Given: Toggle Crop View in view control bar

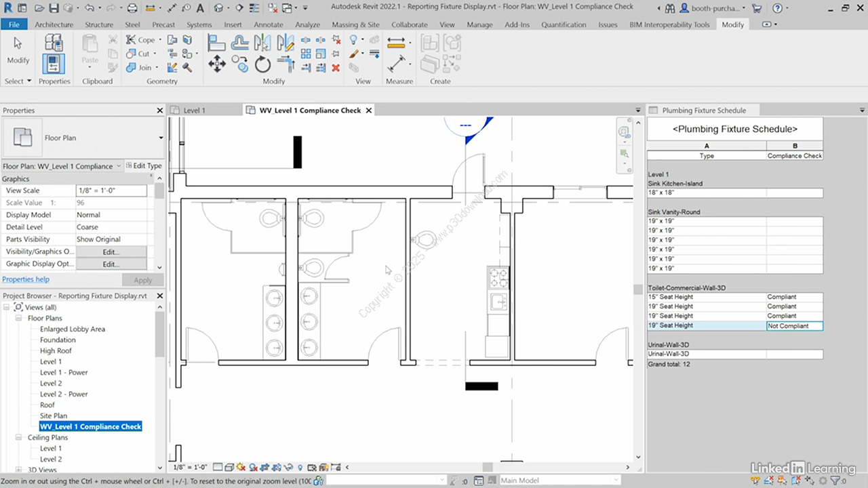Looking at the screenshot, I should 264,467.
